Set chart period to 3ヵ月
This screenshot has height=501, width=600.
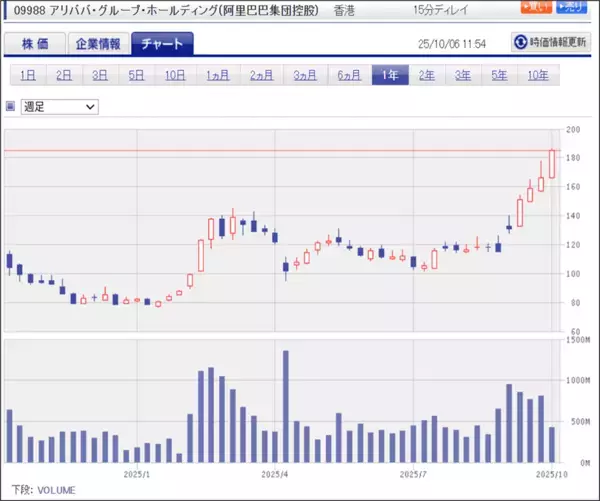[305, 75]
